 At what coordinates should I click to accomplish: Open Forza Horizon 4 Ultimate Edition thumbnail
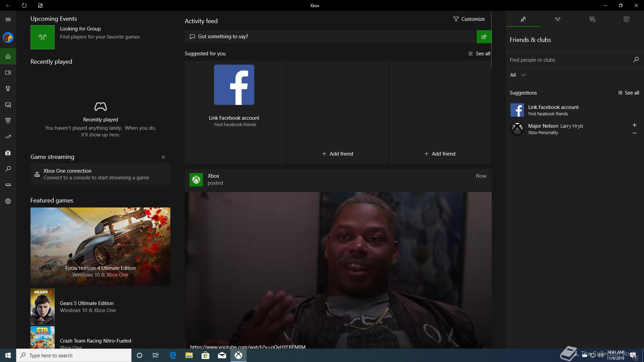tap(100, 247)
